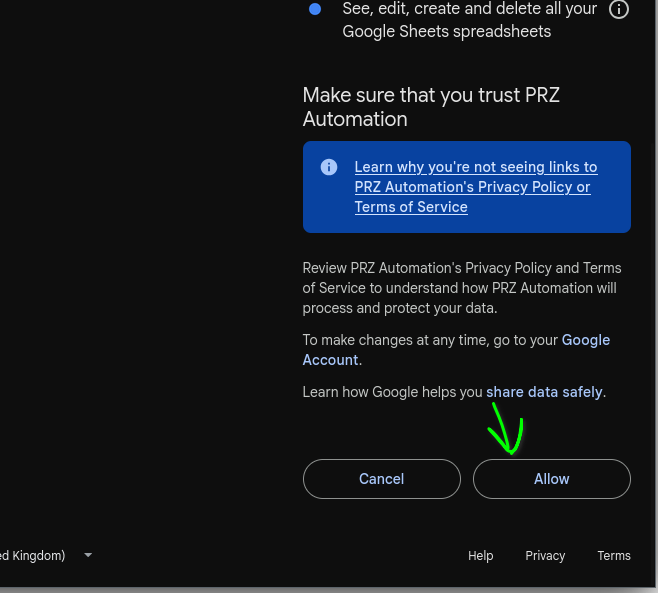Follow the 'share data safely' link

(544, 392)
